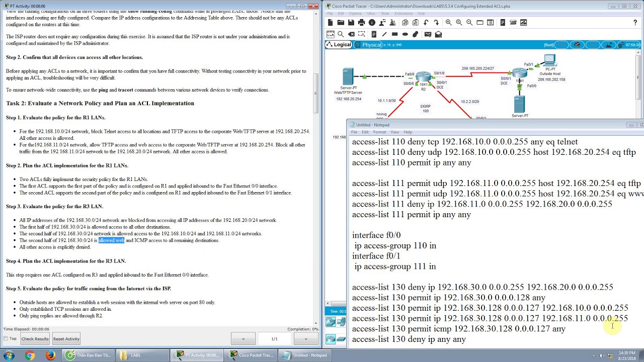
Task: Open Notepad File menu
Action: [x=354, y=132]
